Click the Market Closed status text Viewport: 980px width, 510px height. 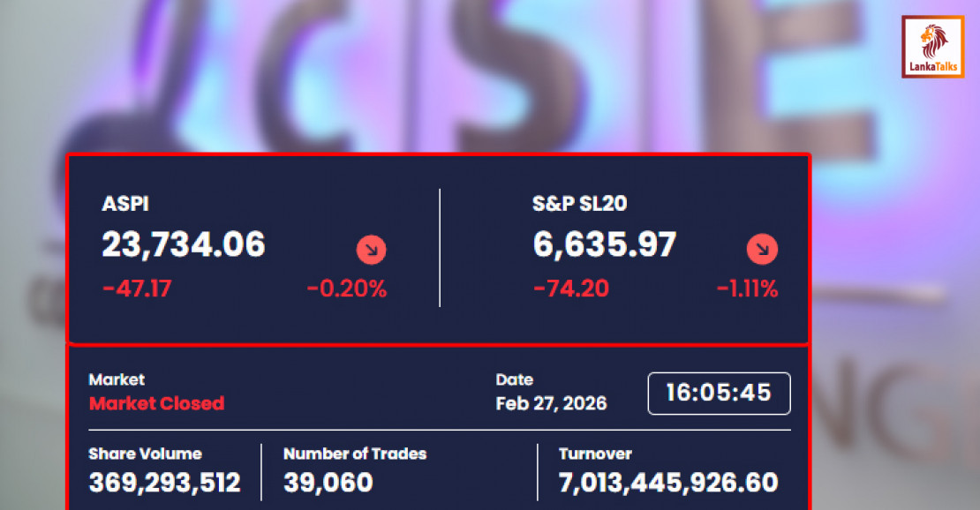pos(156,403)
